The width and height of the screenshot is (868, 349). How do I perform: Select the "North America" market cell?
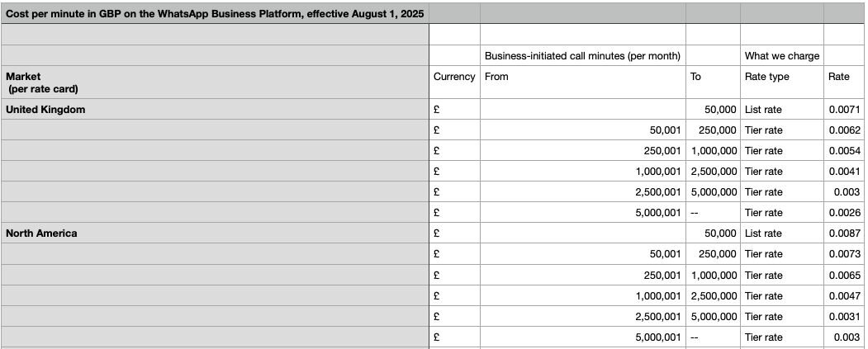(x=215, y=233)
